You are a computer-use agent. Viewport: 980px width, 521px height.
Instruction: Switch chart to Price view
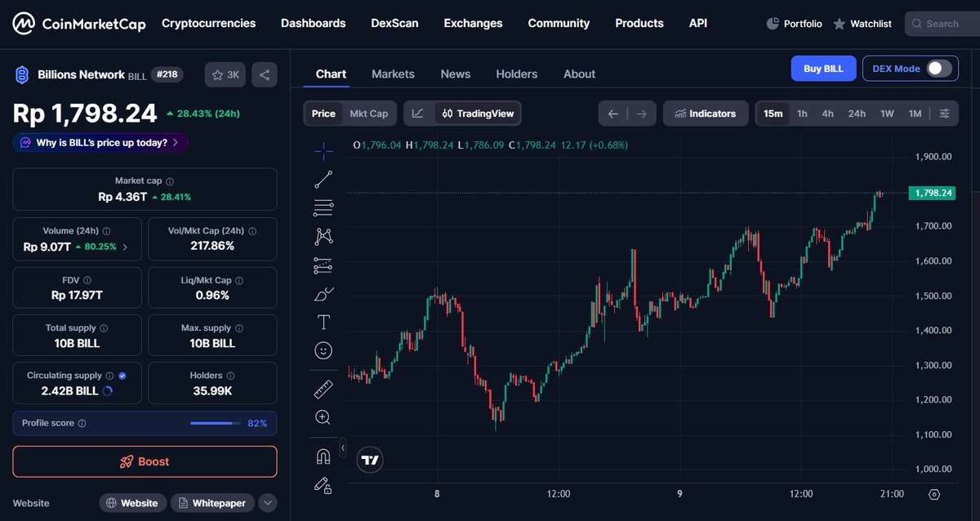323,114
